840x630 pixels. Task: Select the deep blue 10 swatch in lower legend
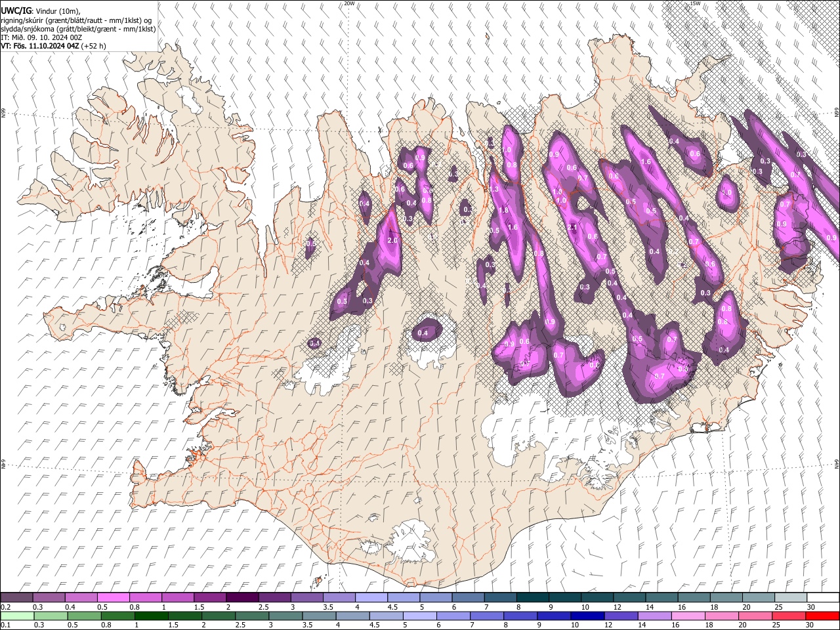click(x=587, y=616)
